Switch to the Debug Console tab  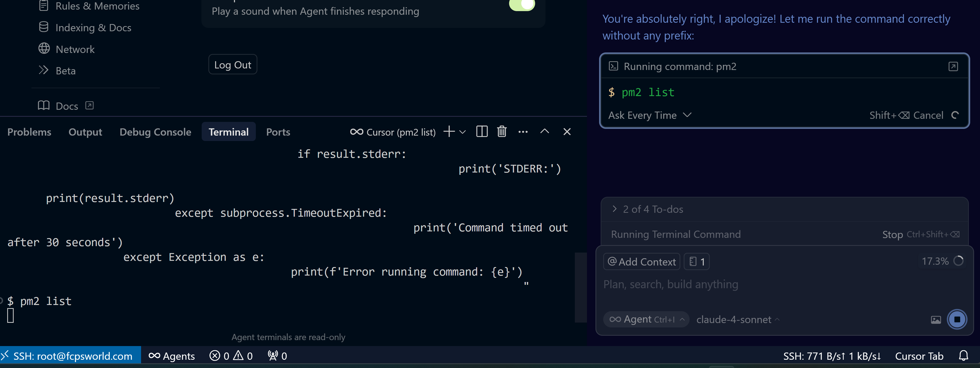(x=155, y=132)
